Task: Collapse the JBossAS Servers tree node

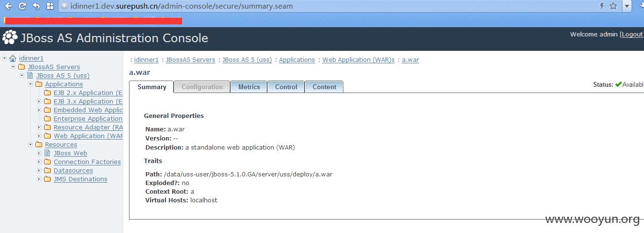Action: coord(13,67)
